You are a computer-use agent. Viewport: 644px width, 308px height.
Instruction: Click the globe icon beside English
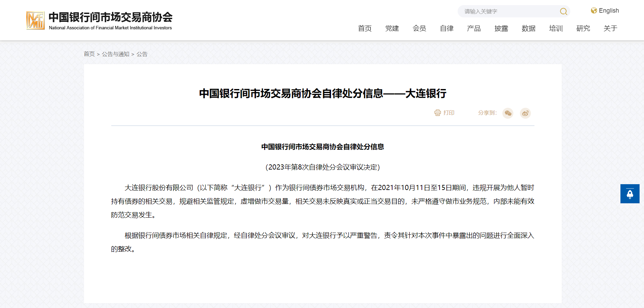[594, 11]
